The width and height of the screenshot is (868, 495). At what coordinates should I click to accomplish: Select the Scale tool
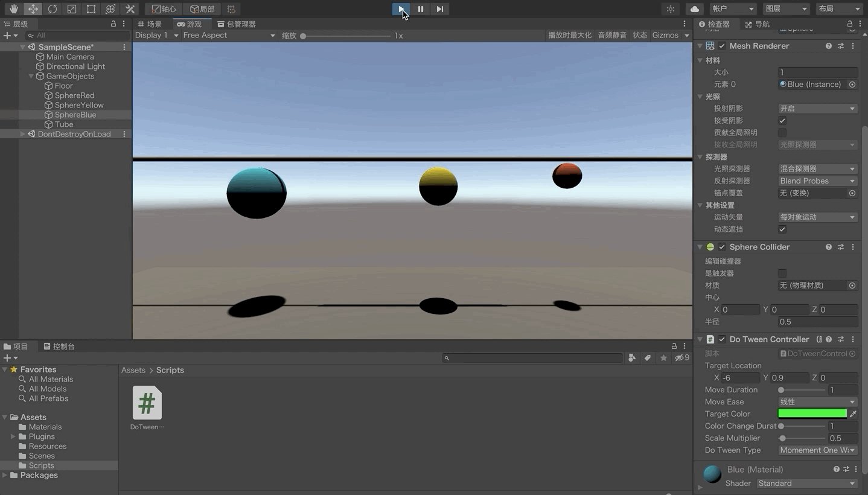[x=72, y=9]
